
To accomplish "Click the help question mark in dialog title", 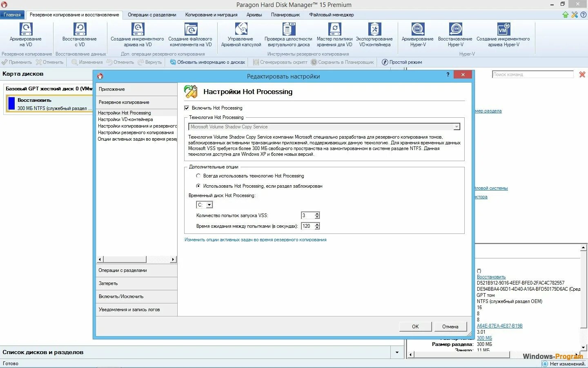I will click(448, 74).
